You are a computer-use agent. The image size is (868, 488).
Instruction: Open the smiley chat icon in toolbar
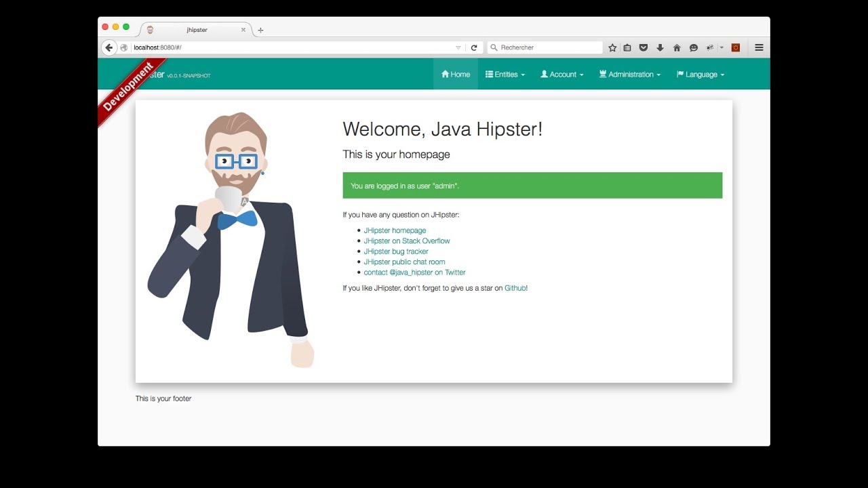coord(693,47)
